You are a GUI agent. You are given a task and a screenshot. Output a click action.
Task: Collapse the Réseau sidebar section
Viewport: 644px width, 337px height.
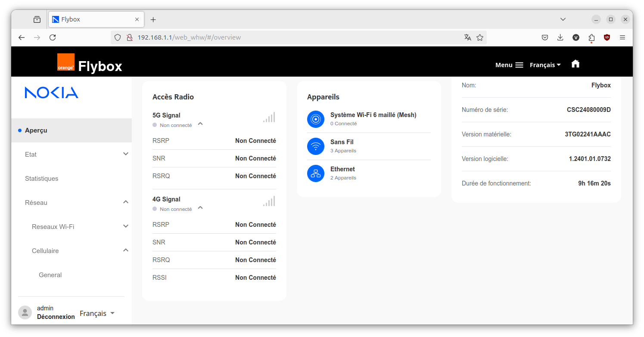(72, 203)
